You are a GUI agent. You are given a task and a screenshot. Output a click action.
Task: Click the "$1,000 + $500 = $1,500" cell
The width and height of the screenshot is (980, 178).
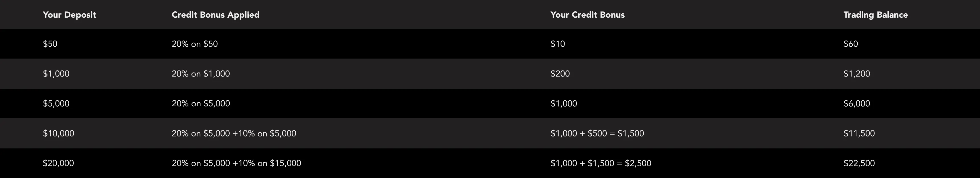(x=597, y=134)
